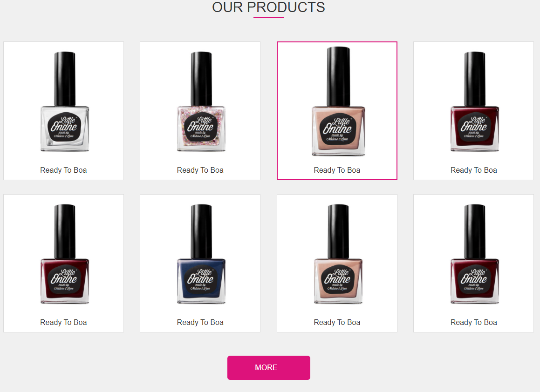This screenshot has width=540, height=392.
Task: Select Ready To Boa under bottom-right red polish
Action: point(473,323)
